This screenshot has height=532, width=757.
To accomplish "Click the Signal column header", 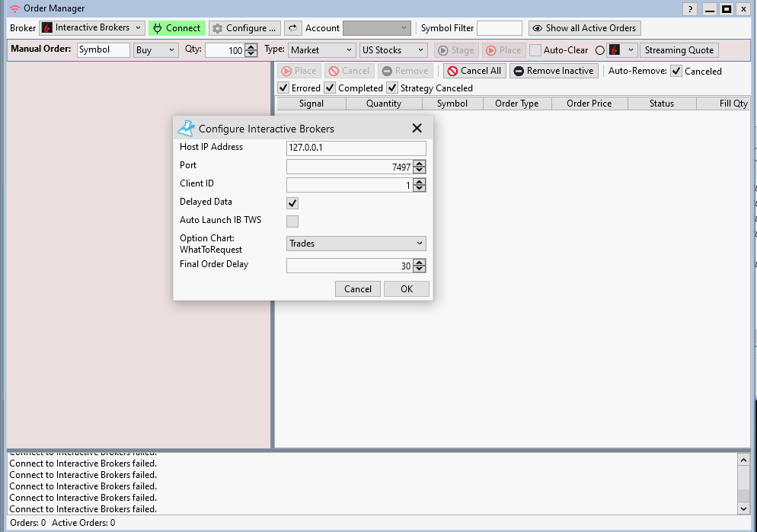I will [311, 104].
